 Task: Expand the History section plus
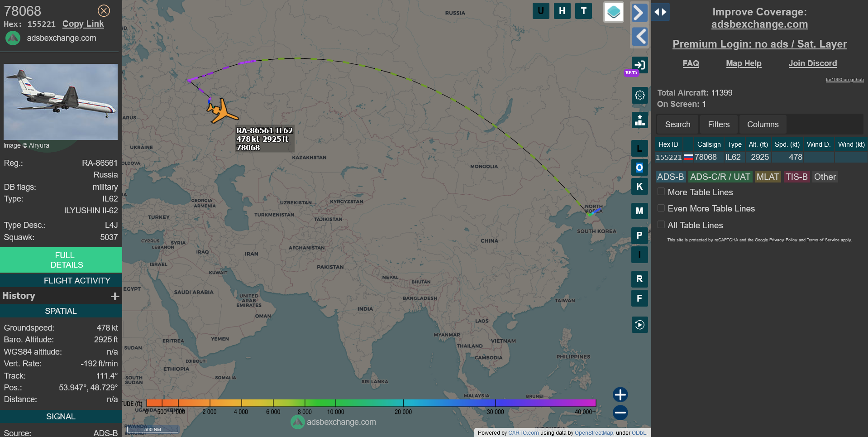(115, 296)
